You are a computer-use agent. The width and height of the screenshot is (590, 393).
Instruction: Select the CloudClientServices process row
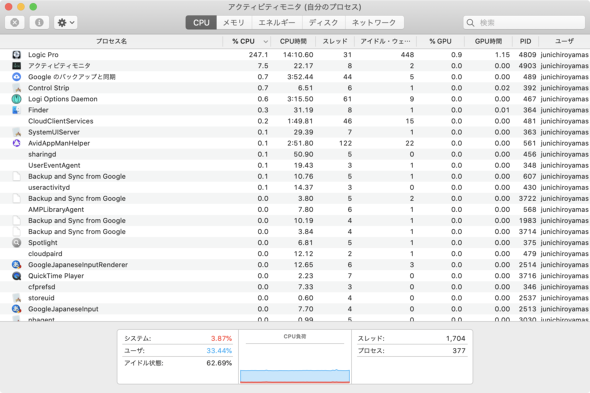295,121
